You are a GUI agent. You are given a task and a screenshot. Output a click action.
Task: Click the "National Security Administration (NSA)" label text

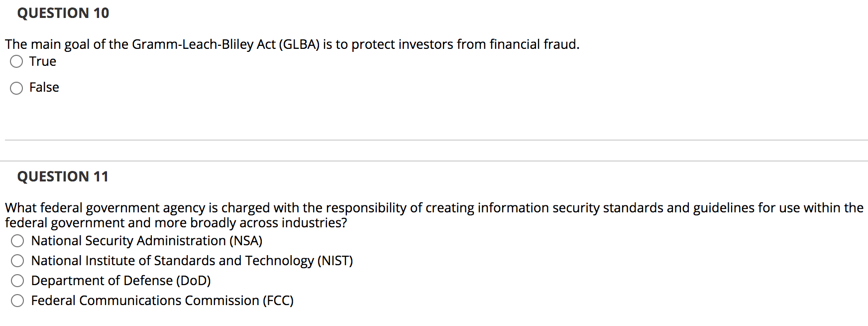(x=146, y=241)
